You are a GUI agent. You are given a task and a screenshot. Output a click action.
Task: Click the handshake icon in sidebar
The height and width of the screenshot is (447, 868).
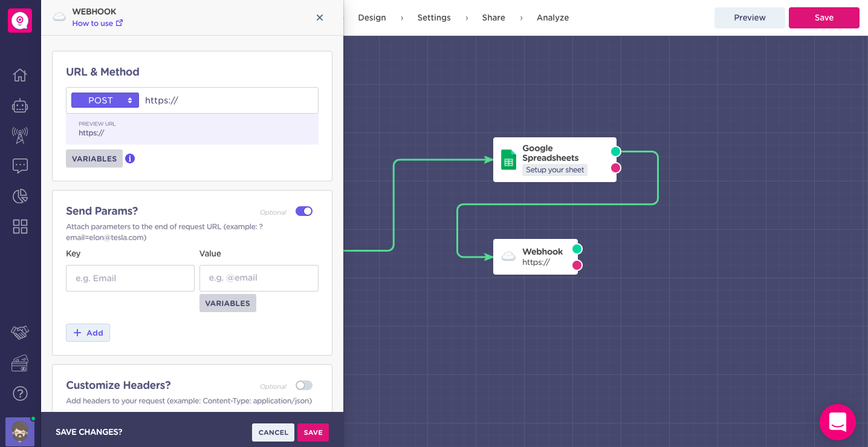pyautogui.click(x=20, y=332)
